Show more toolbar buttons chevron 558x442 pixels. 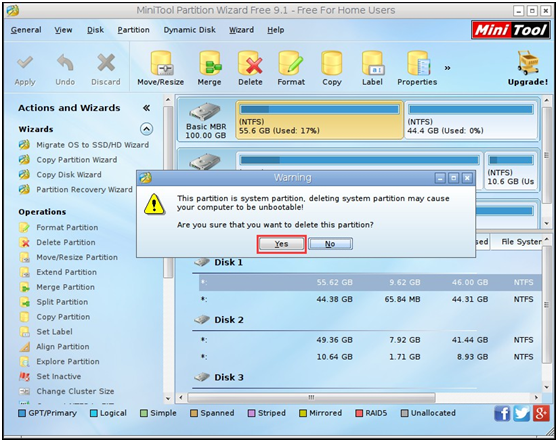click(447, 68)
